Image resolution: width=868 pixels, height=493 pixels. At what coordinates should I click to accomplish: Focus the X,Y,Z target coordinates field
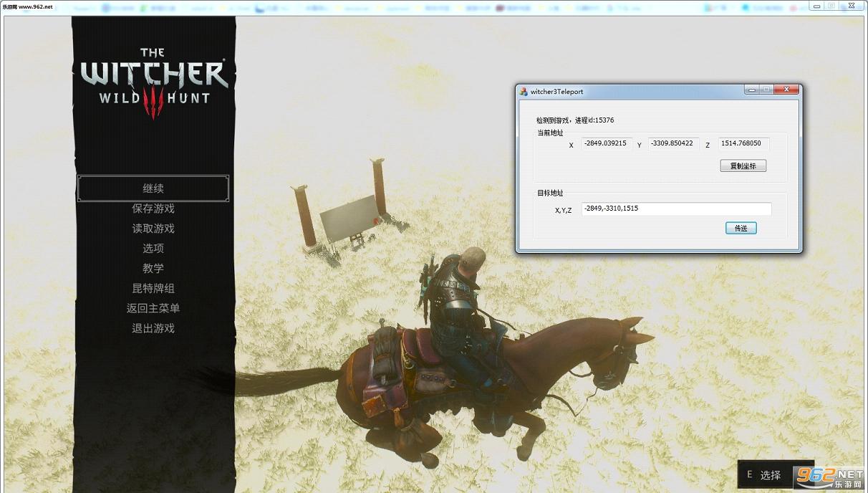pyautogui.click(x=677, y=209)
